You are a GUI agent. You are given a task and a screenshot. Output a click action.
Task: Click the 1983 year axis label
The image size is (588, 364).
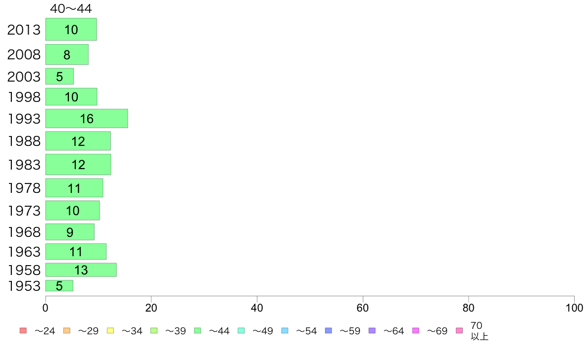[24, 165]
